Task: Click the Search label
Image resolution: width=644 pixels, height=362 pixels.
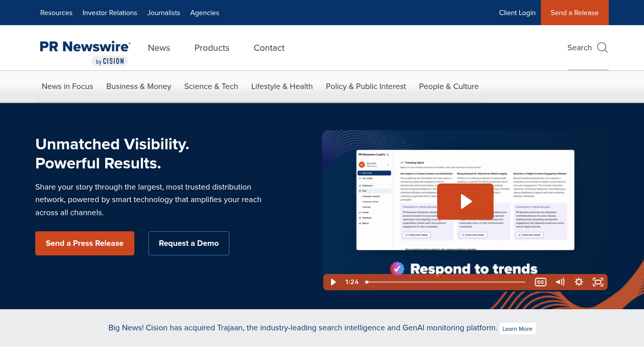Action: (580, 48)
